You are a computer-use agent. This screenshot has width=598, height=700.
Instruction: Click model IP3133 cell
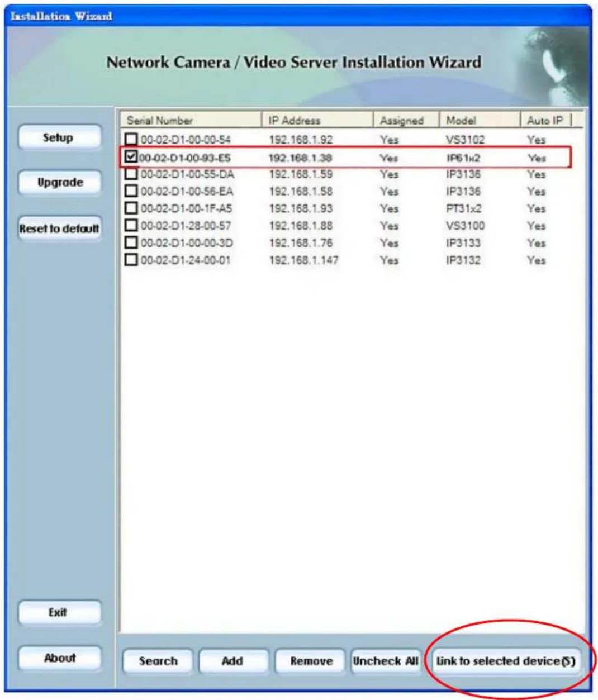(x=463, y=244)
